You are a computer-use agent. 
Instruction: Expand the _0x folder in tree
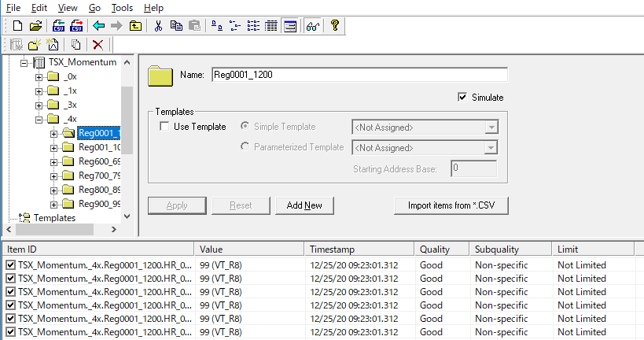pos(39,77)
